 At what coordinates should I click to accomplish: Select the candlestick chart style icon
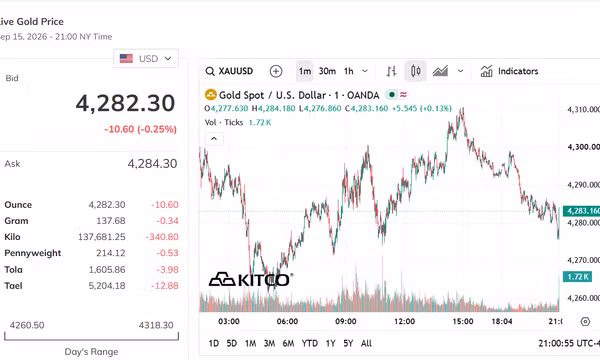tap(416, 71)
